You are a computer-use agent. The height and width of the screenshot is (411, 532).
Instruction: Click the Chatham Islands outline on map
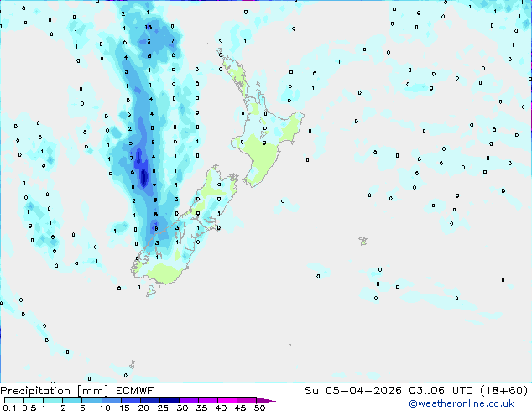pos(363,241)
